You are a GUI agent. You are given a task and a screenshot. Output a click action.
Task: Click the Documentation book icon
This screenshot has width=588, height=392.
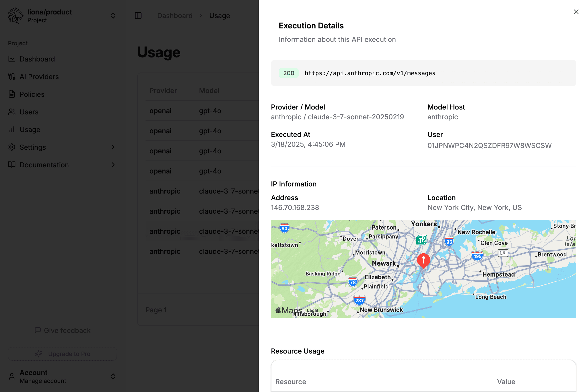[x=12, y=164]
